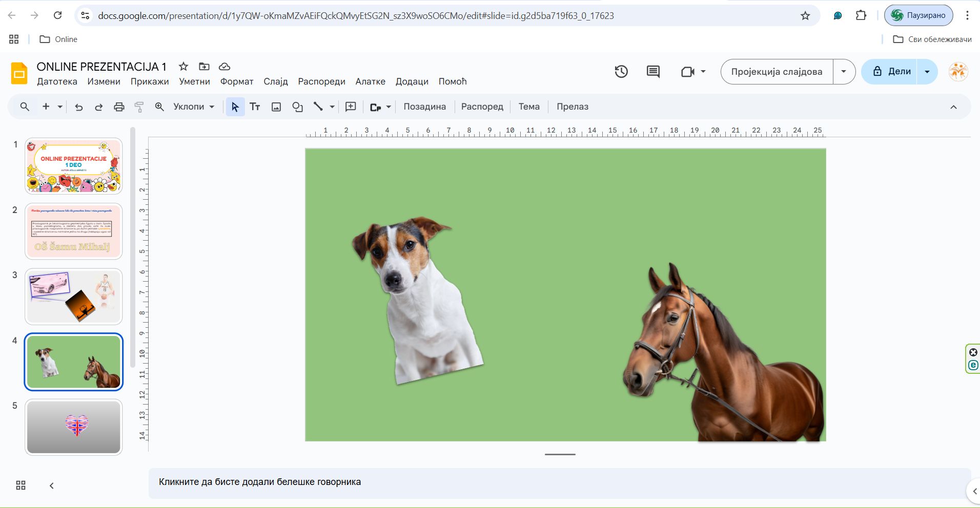Click the Позадина button
This screenshot has width=980, height=508.
pos(424,107)
